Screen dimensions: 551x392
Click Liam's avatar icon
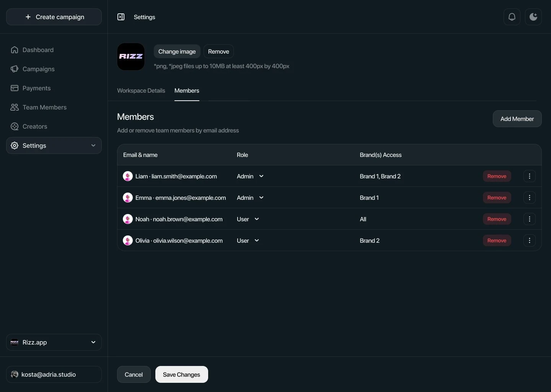tap(128, 176)
